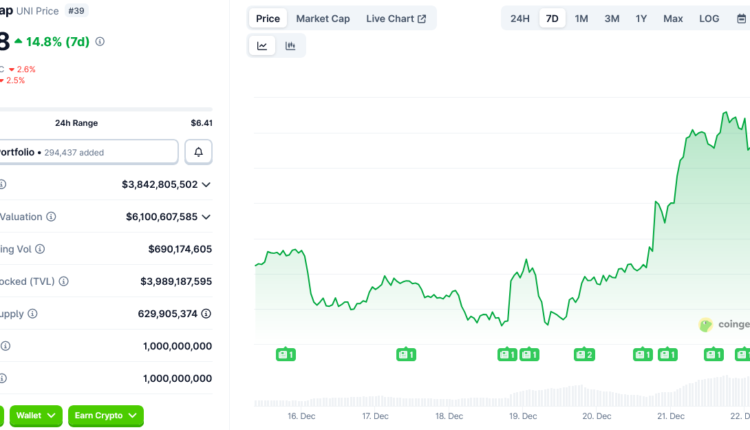The height and width of the screenshot is (430, 750).
Task: Expand the $3,842,805,502 market cap chevron
Action: coord(206,184)
